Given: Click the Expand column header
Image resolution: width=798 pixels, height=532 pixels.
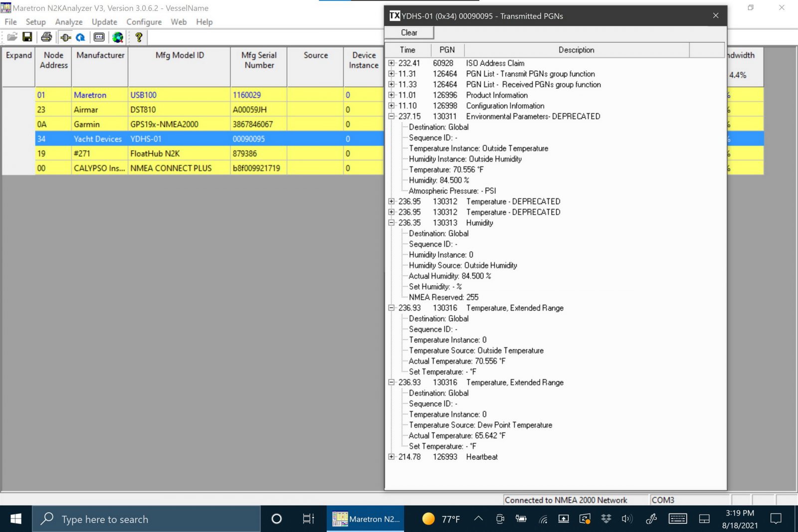Looking at the screenshot, I should 18,55.
